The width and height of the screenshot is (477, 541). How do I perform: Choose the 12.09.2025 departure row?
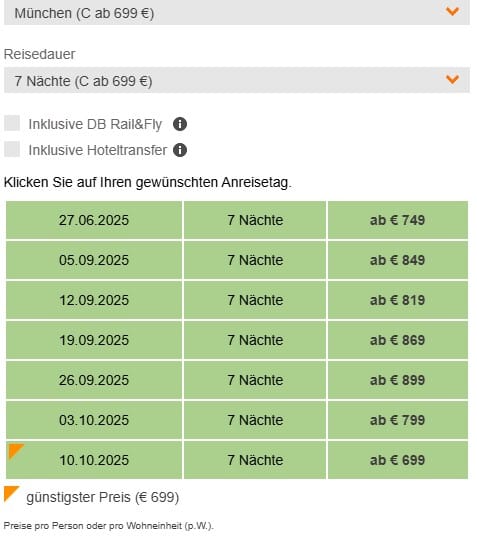click(x=94, y=300)
